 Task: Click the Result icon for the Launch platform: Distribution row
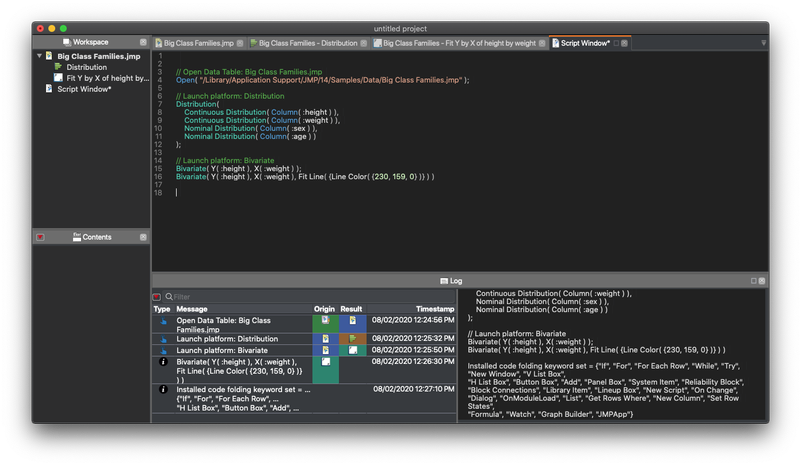point(352,338)
